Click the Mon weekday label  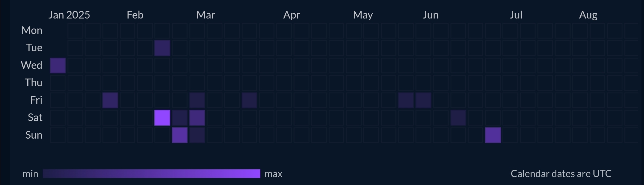[32, 30]
